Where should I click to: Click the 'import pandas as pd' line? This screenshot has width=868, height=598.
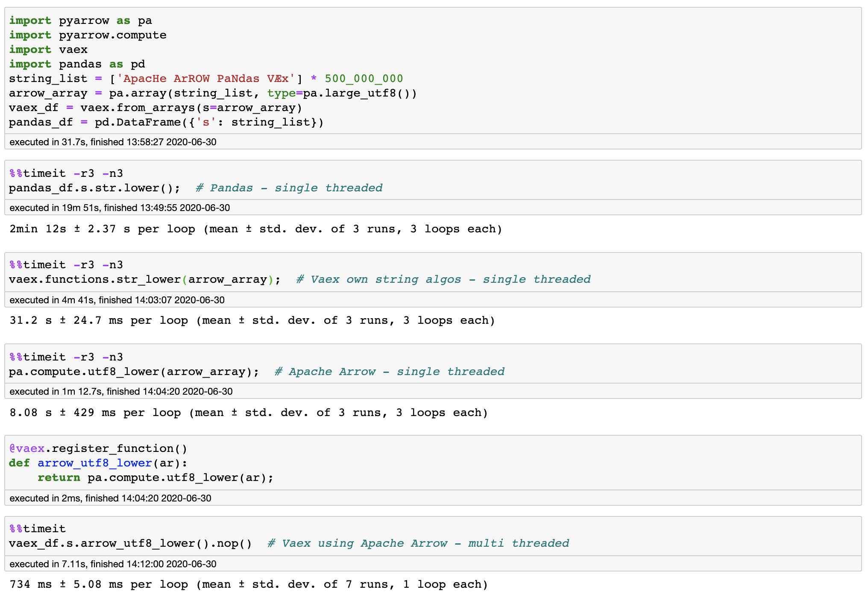point(77,64)
